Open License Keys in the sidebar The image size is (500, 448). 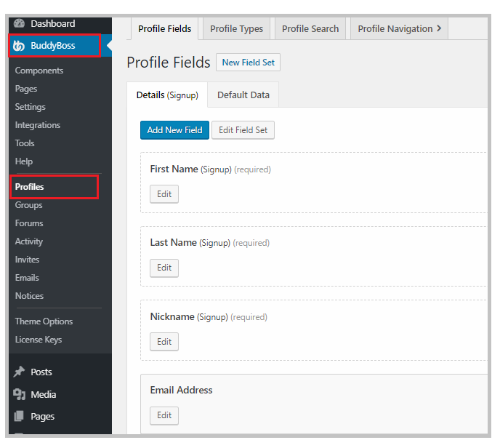tap(39, 340)
